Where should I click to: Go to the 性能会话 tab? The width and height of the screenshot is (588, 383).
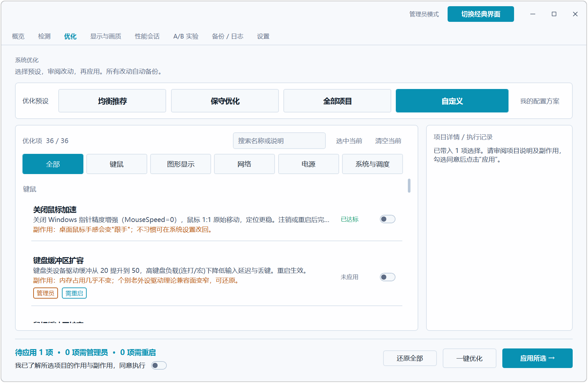(x=147, y=36)
